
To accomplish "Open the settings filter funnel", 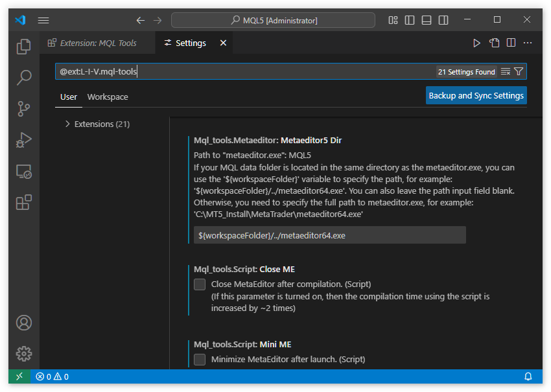I will [x=519, y=72].
